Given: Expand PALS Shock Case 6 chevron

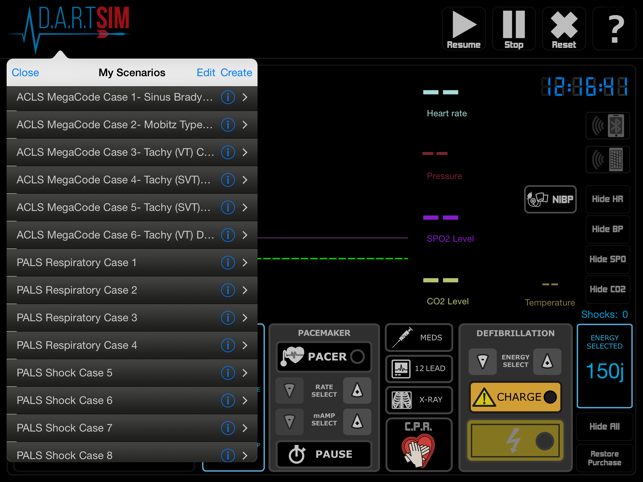Looking at the screenshot, I should click(x=245, y=400).
